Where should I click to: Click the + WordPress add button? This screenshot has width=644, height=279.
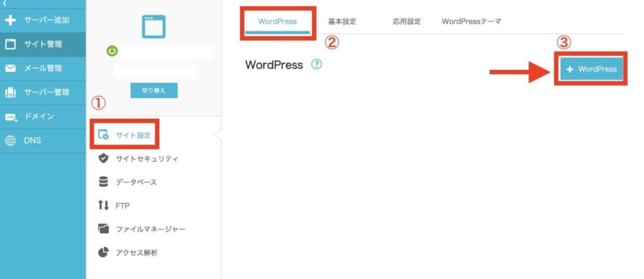[x=591, y=69]
